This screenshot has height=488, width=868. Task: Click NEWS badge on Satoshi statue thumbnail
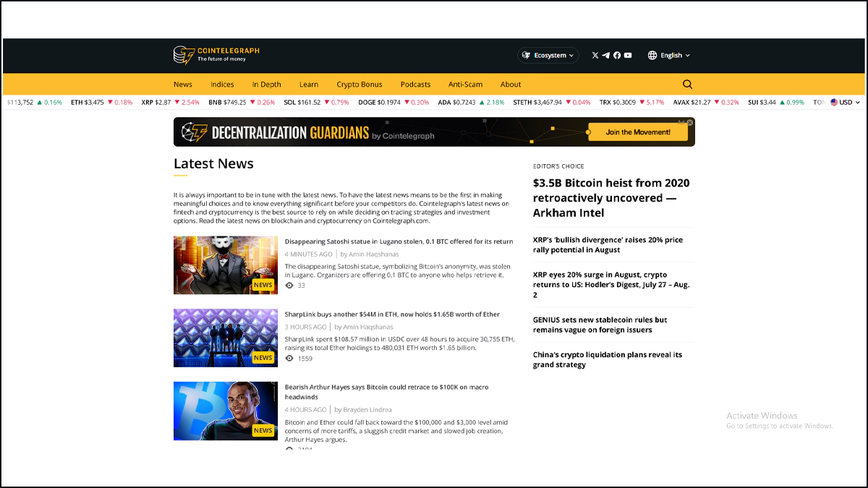pos(263,285)
